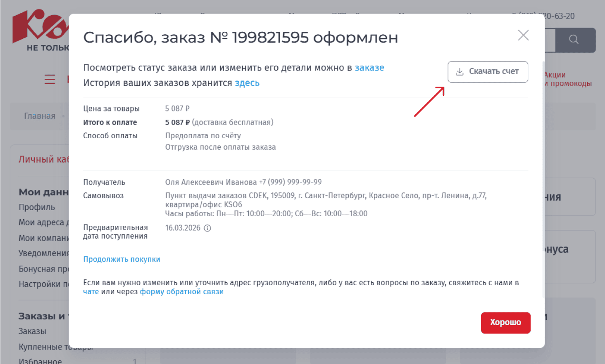The image size is (605, 364).
Task: Open the заказе link for order status
Action: tap(369, 68)
